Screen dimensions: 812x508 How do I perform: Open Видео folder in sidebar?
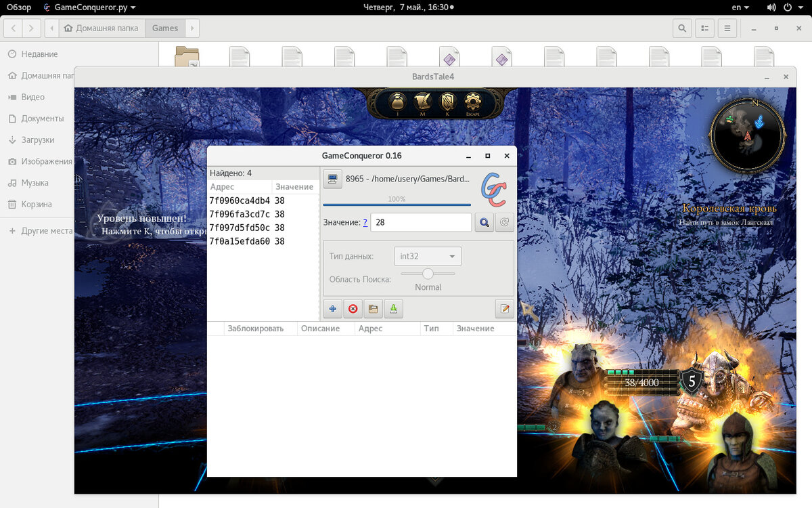[32, 97]
